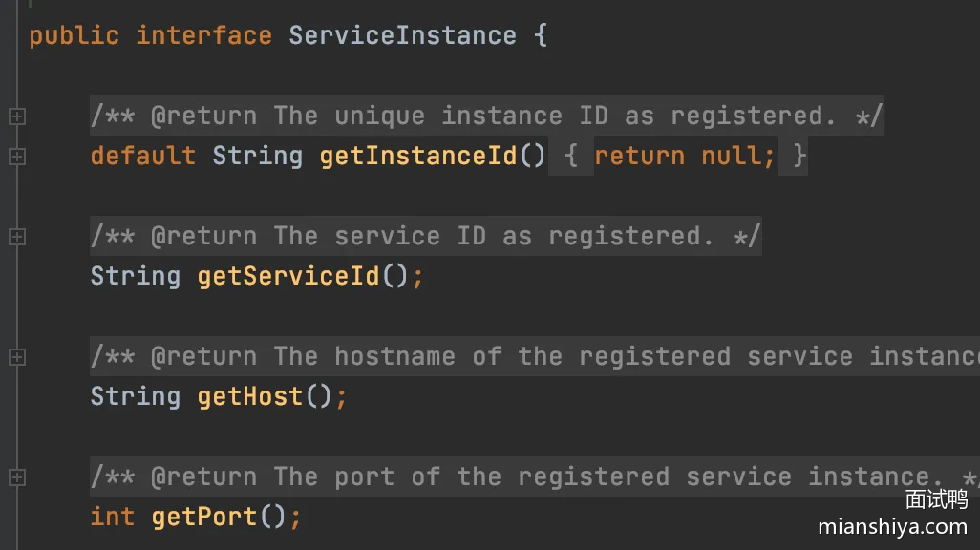Expand the fold marker beside the getPort comment
Image resolution: width=980 pixels, height=550 pixels.
point(17,477)
